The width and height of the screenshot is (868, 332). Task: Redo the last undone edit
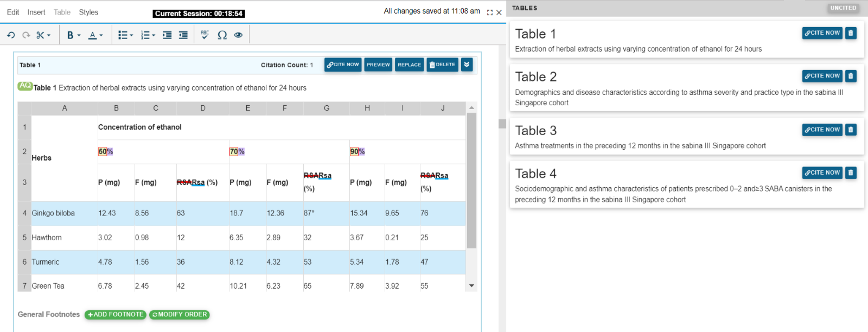click(x=25, y=35)
